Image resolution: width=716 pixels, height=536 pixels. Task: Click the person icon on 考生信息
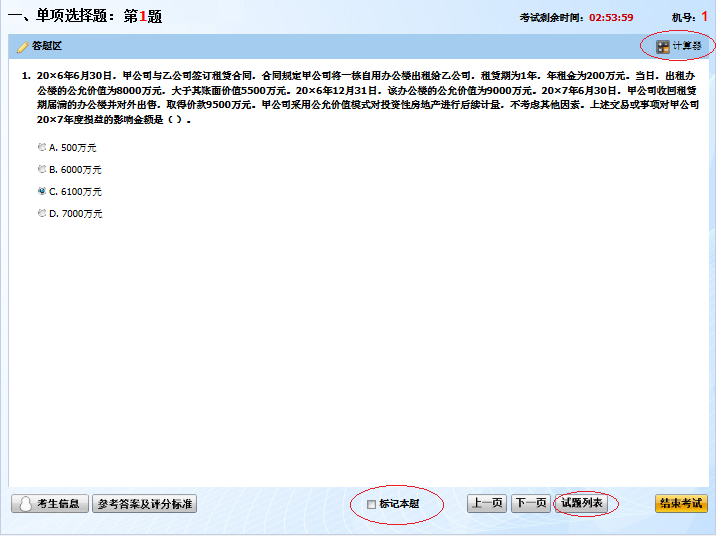(x=25, y=504)
